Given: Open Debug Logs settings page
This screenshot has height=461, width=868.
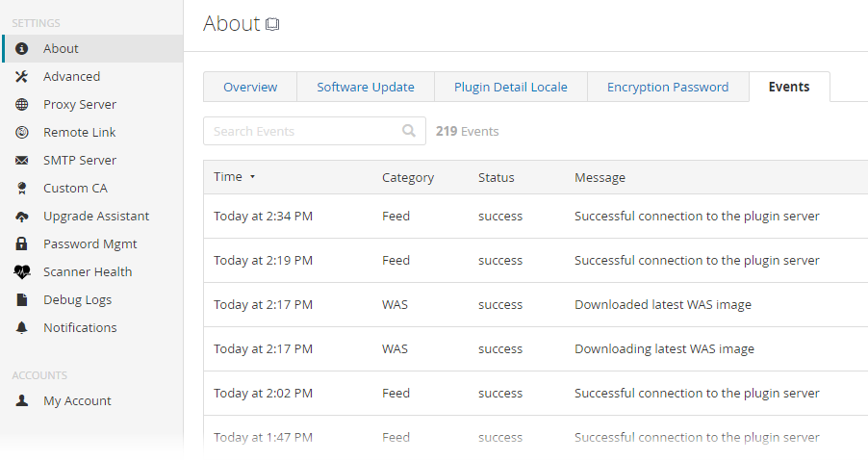Looking at the screenshot, I should 77,300.
